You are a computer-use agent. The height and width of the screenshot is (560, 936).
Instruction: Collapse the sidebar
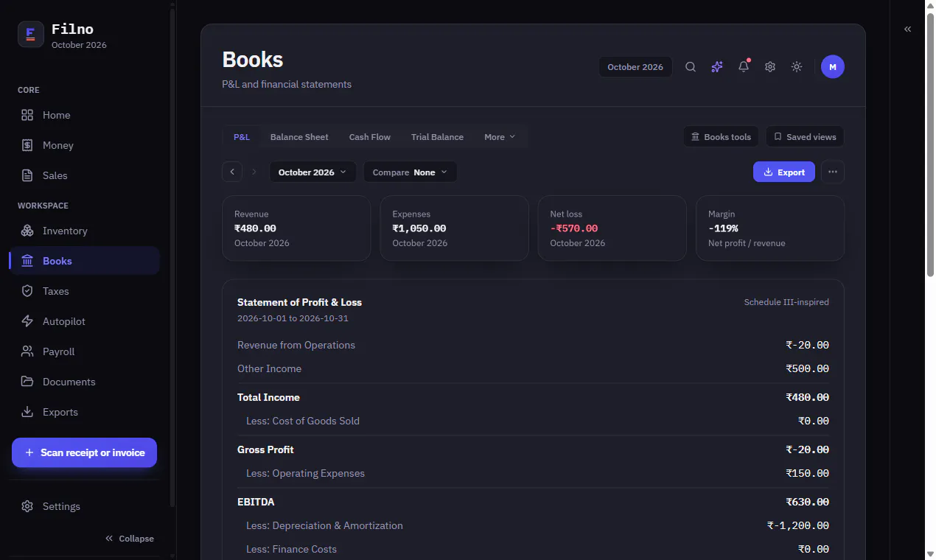click(x=130, y=539)
